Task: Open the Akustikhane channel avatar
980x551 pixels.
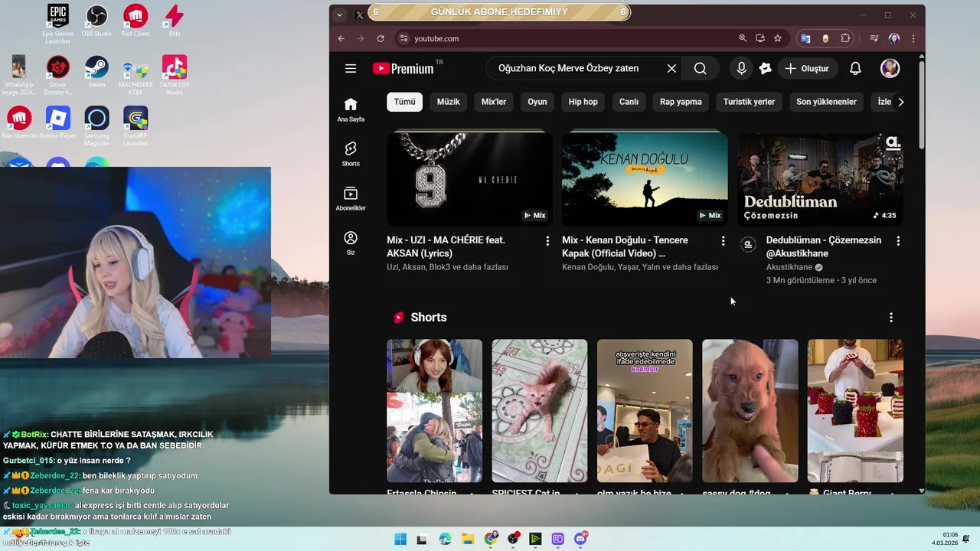Action: (749, 245)
